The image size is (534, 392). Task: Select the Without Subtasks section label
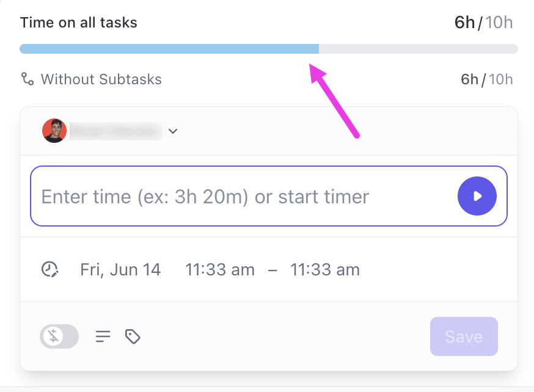pos(101,79)
